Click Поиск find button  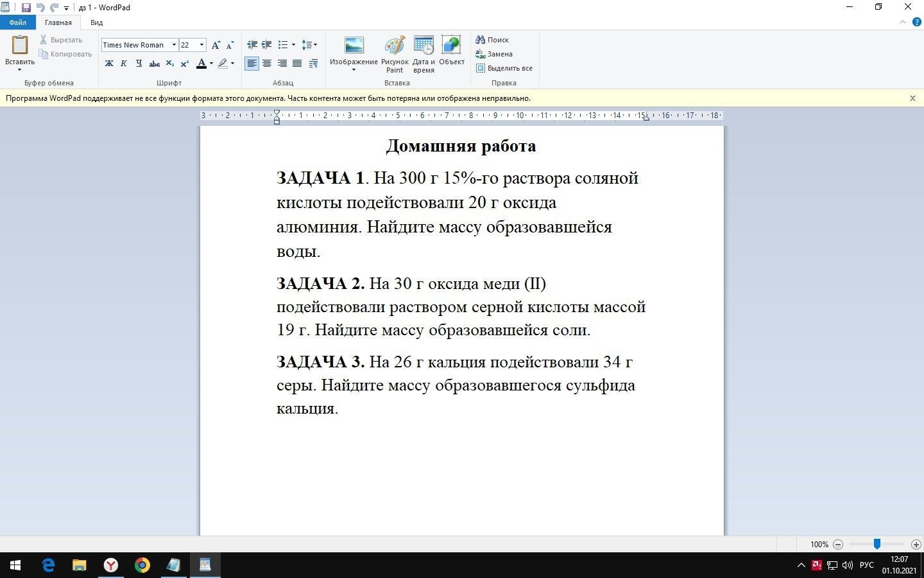pyautogui.click(x=492, y=40)
